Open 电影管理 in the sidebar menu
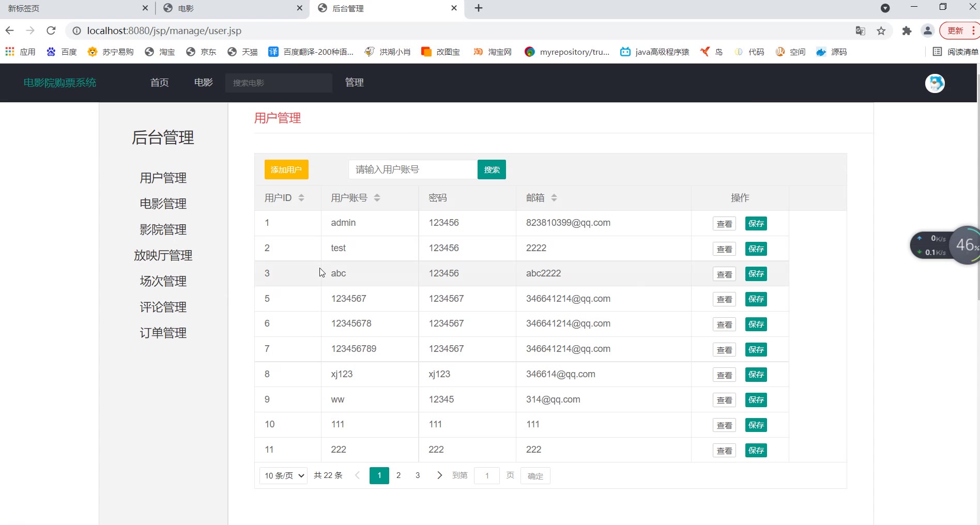This screenshot has height=525, width=980. 163,204
